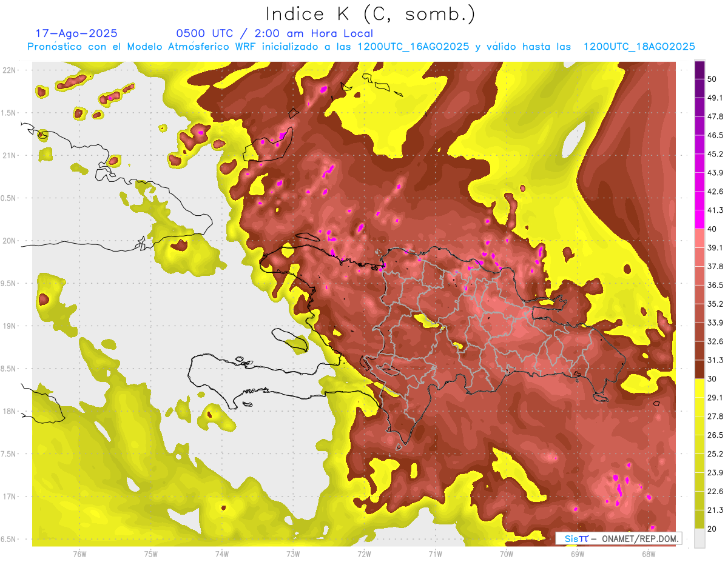Click the 68W longitude label

(x=649, y=554)
